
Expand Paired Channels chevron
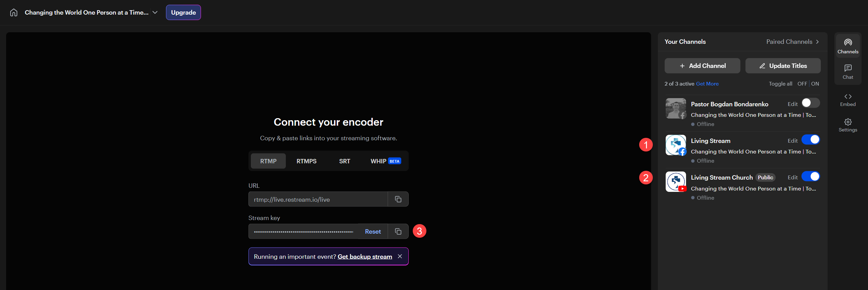pyautogui.click(x=817, y=42)
